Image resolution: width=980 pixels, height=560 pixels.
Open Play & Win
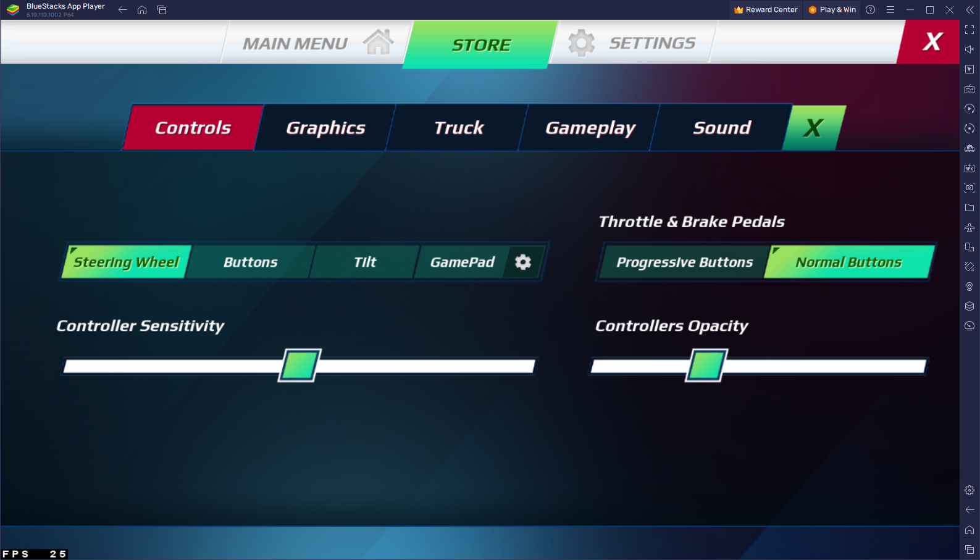click(x=832, y=10)
